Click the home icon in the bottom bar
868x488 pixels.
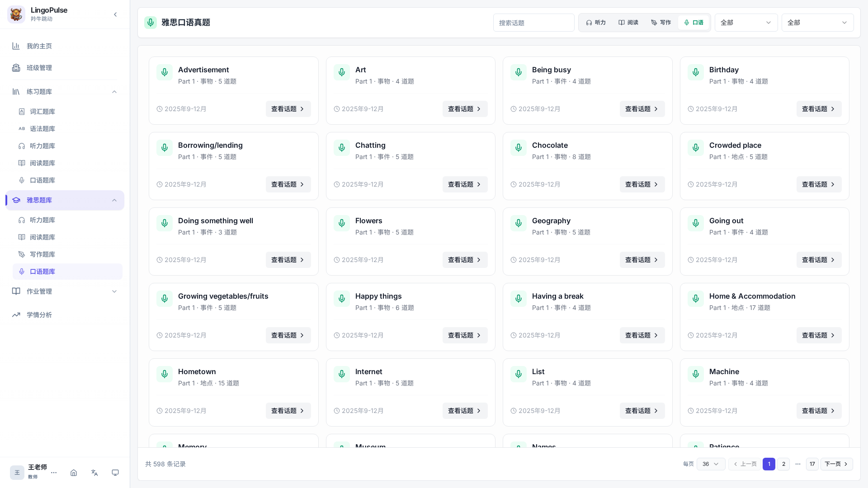pyautogui.click(x=74, y=473)
